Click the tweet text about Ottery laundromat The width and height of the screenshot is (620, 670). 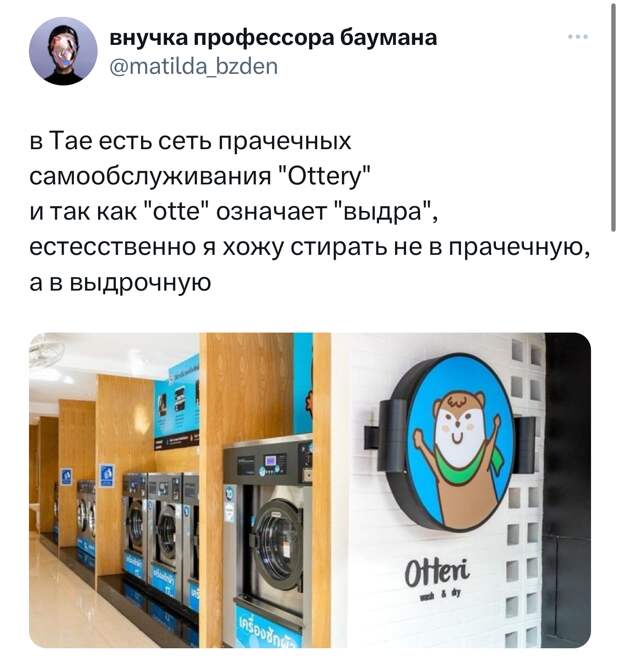[x=310, y=211]
